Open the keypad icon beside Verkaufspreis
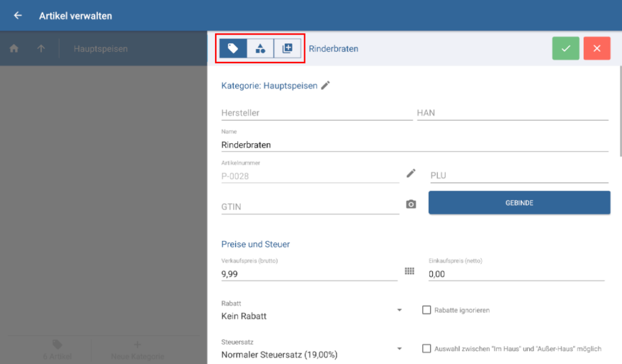Screen dimensions: 622x364 click(409, 271)
